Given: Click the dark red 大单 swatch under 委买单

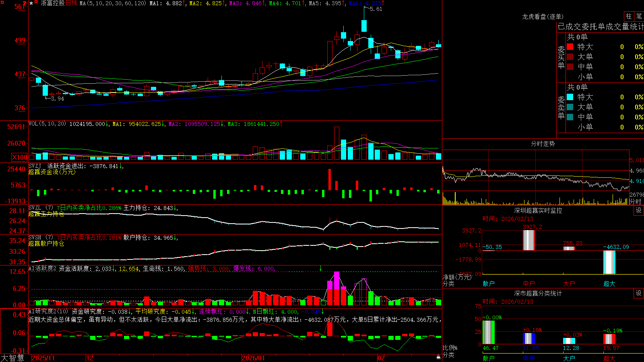Looking at the screenshot, I should point(570,57).
